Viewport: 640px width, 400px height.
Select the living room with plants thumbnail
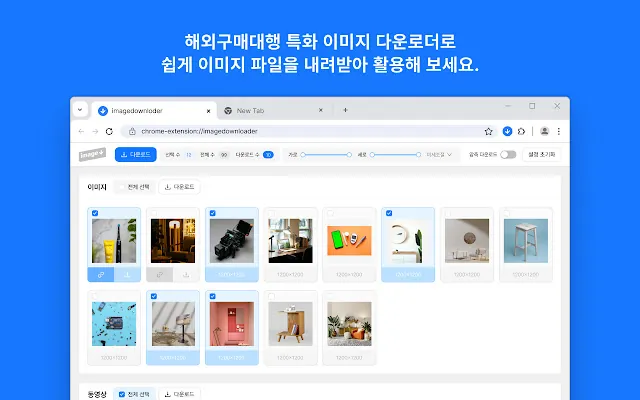349,324
